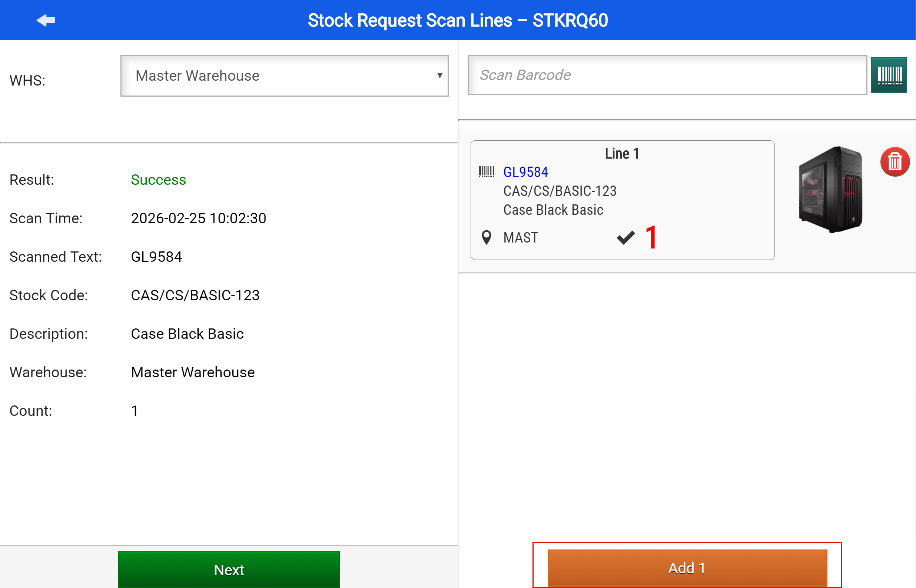Click the Success result text
Screen dimensions: 916x588
[158, 180]
